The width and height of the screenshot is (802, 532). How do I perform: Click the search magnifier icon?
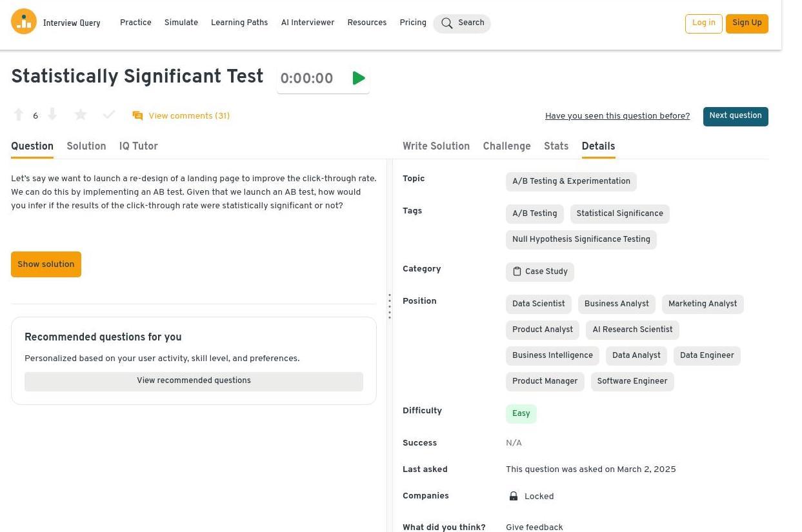coord(446,23)
